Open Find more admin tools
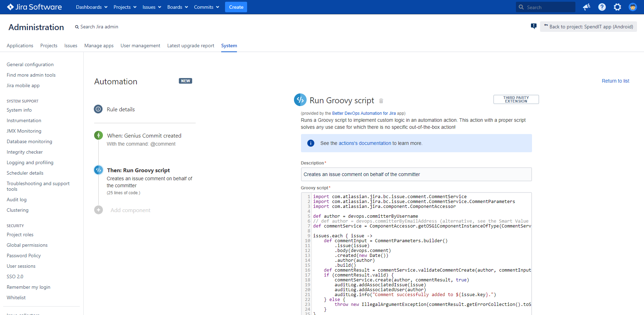Image resolution: width=644 pixels, height=315 pixels. point(31,75)
